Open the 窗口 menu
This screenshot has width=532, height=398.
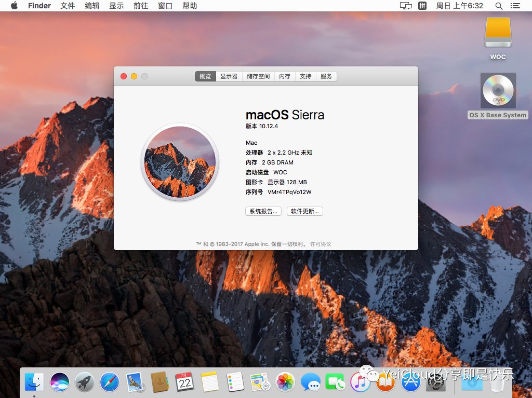165,6
